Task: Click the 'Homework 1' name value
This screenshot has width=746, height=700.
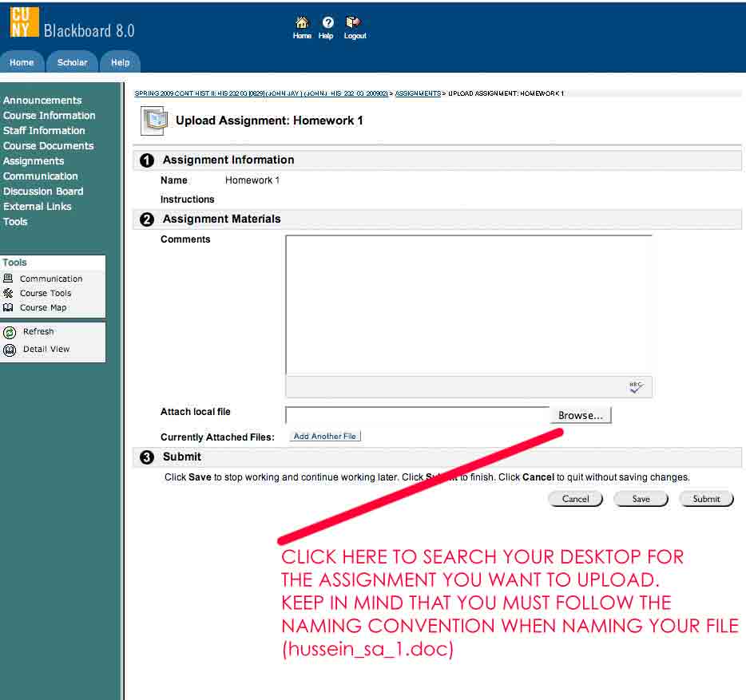Action: pyautogui.click(x=252, y=180)
